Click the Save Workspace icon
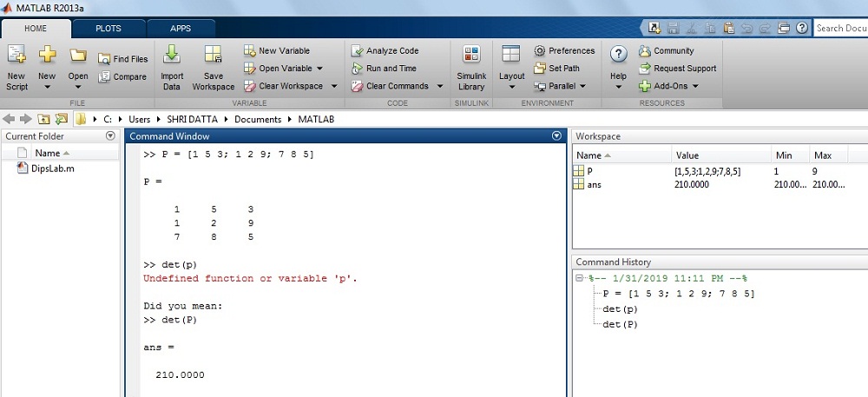Viewport: 868px width, 397px height. [214, 56]
